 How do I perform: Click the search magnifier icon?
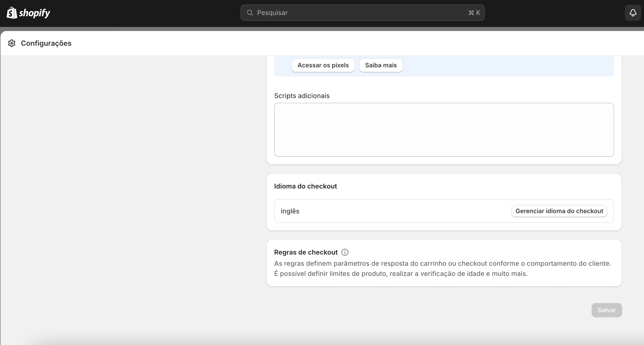(250, 13)
